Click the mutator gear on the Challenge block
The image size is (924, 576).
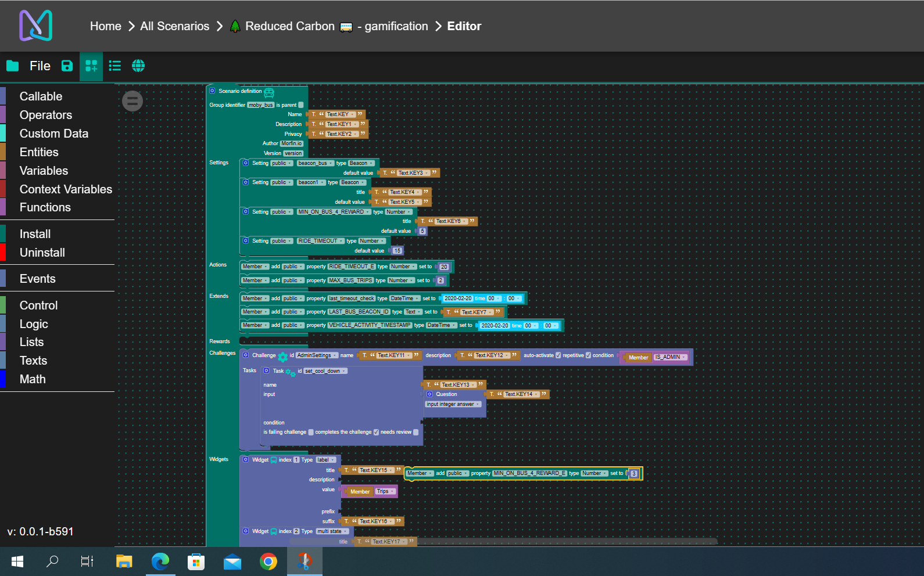pyautogui.click(x=246, y=355)
